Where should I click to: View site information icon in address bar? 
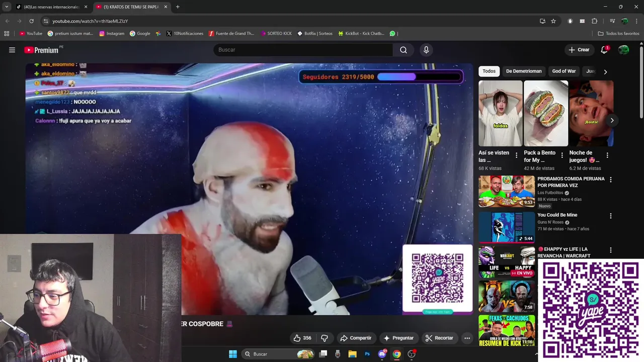(x=46, y=21)
